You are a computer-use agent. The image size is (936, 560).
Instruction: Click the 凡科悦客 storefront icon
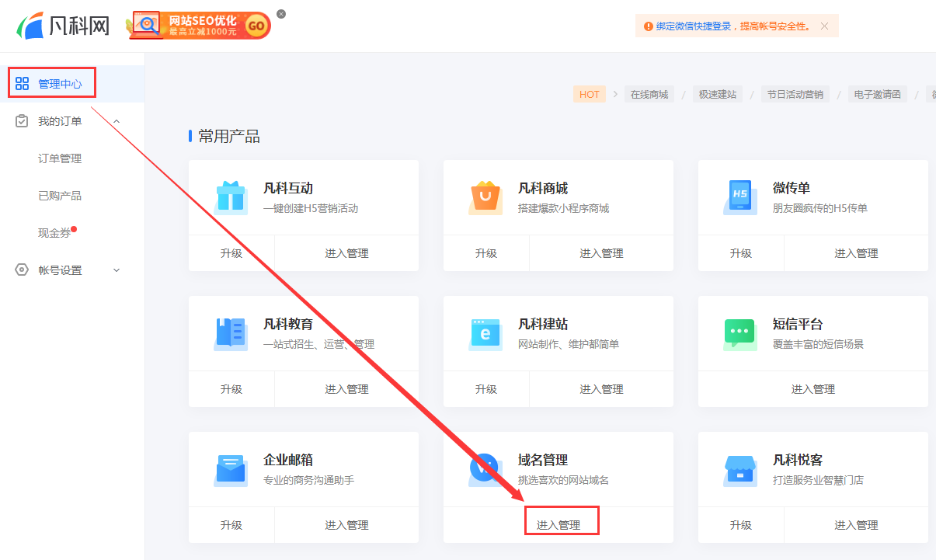739,469
